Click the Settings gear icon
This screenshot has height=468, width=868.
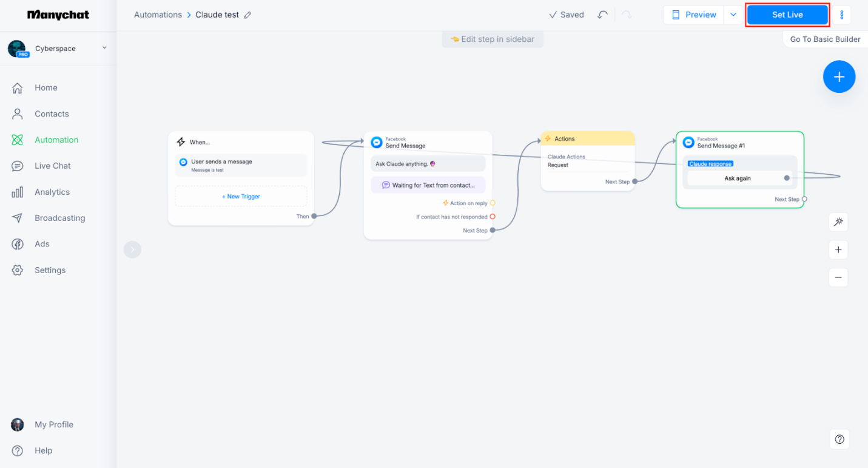pyautogui.click(x=18, y=270)
